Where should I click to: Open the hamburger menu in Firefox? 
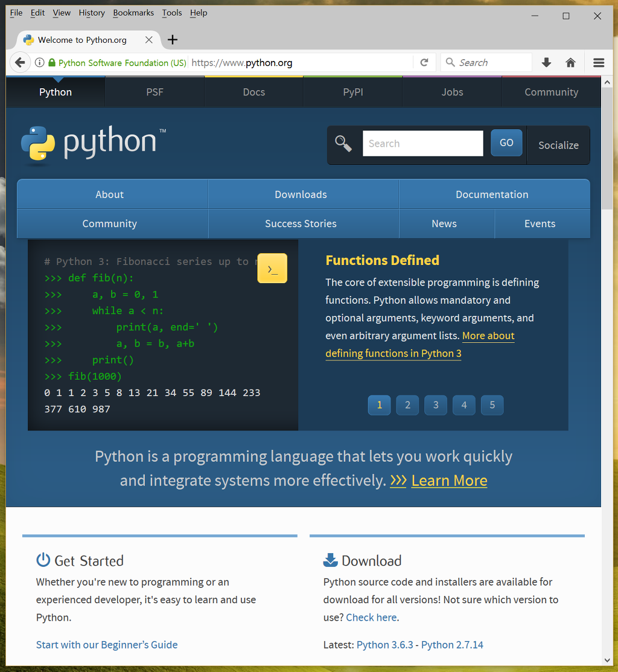click(599, 63)
